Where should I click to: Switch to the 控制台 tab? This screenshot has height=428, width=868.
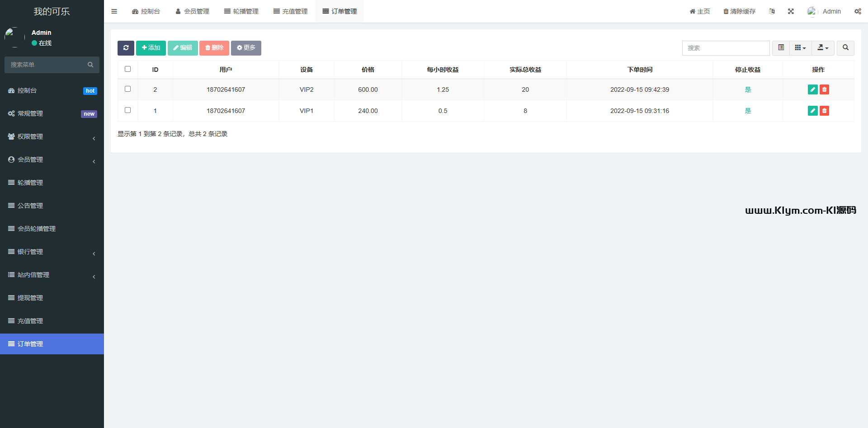coord(146,11)
